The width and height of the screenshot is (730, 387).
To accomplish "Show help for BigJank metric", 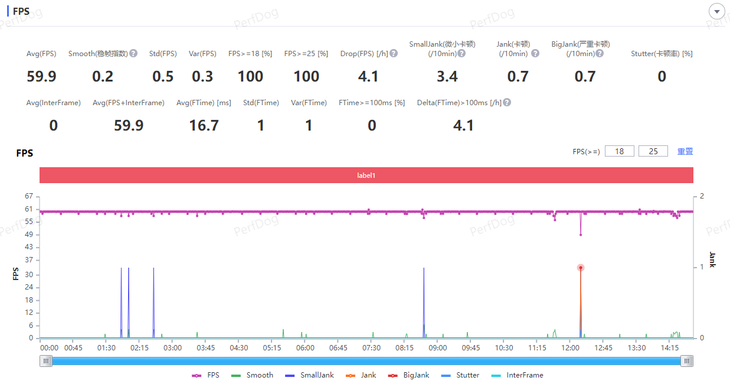I will pyautogui.click(x=600, y=54).
